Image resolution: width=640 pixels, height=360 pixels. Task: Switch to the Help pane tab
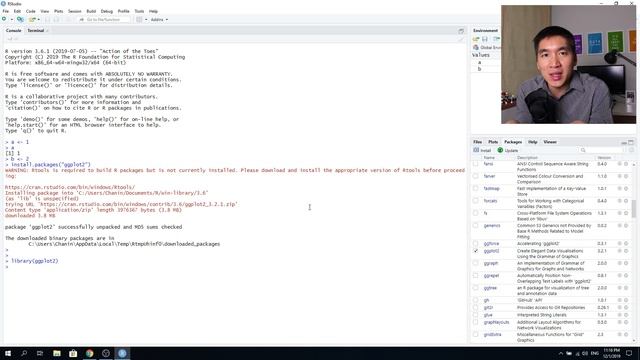tap(533, 142)
